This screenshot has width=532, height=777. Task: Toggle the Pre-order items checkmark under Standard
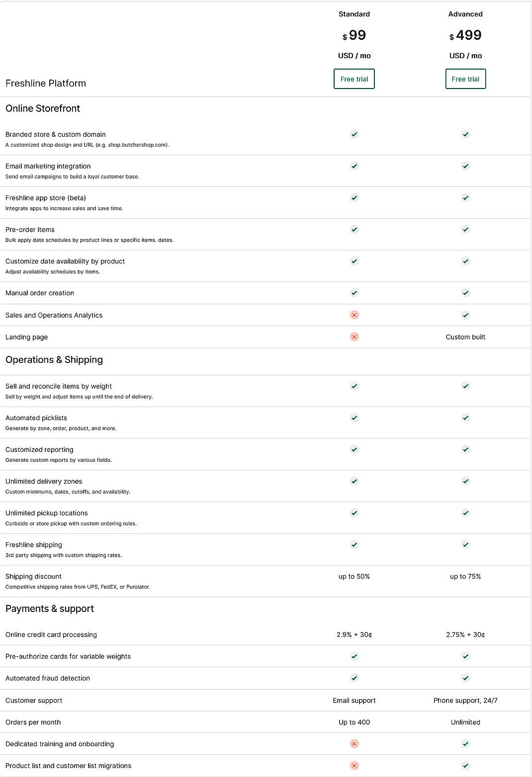[354, 229]
